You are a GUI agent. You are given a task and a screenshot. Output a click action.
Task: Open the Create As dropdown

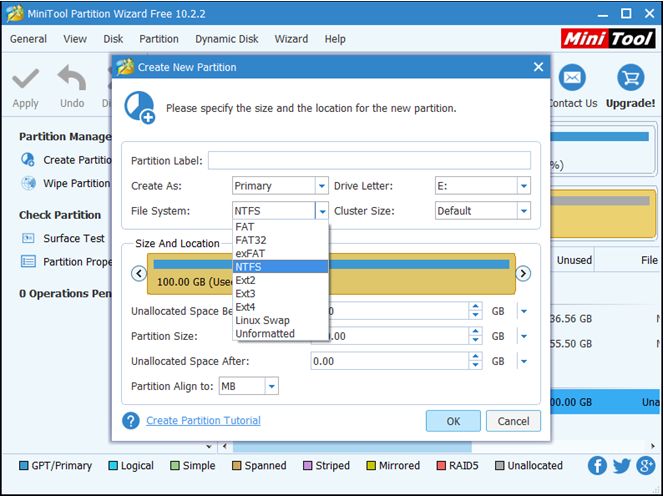tap(322, 186)
